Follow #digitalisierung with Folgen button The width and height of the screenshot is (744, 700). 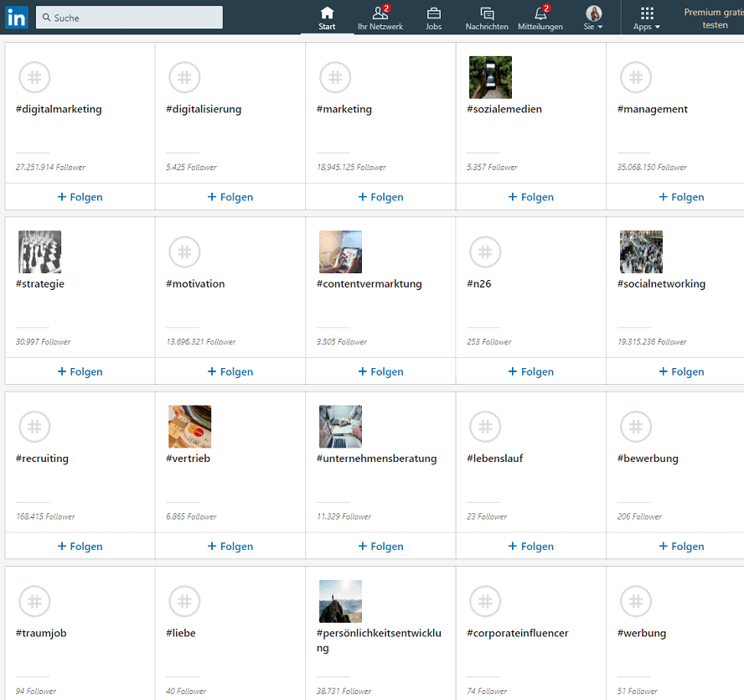tap(230, 197)
